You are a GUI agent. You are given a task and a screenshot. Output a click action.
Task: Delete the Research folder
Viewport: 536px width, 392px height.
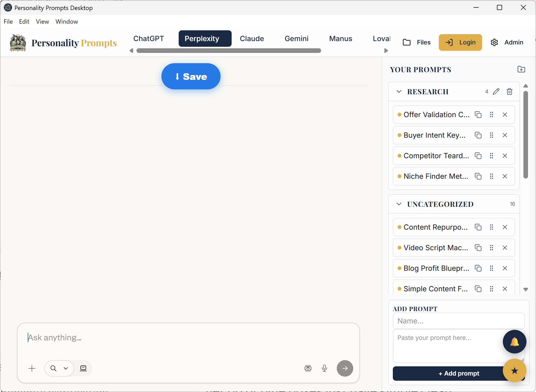click(x=510, y=91)
